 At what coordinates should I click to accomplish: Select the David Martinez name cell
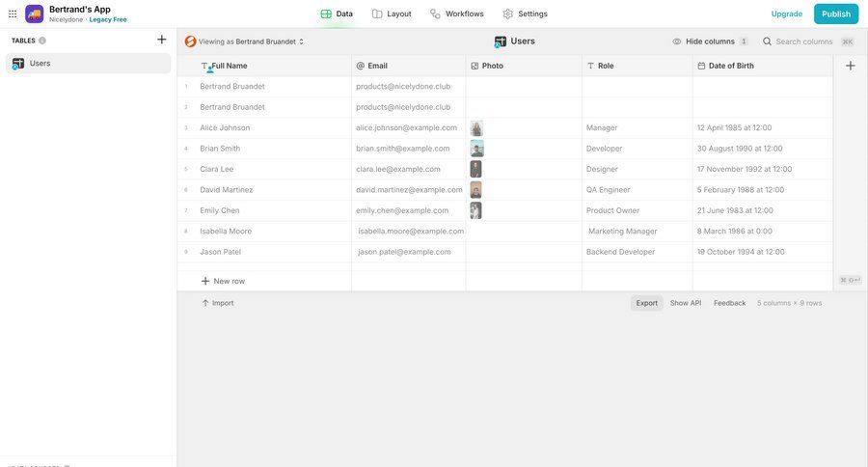coord(264,189)
